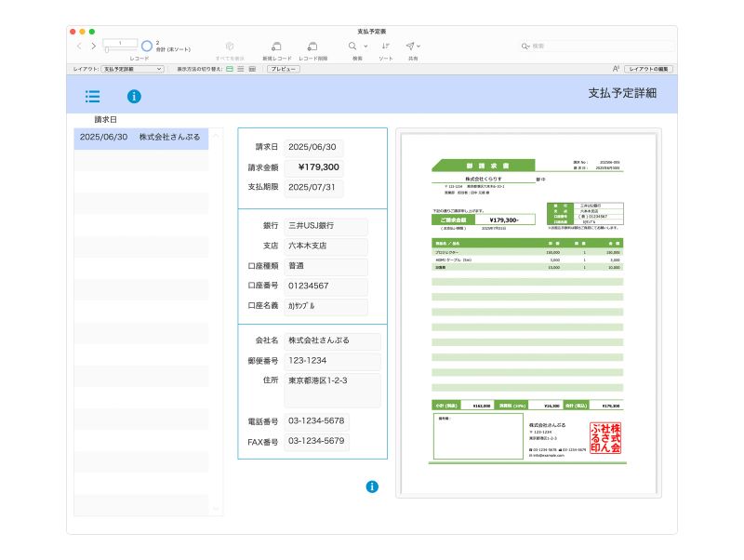
Task: Switch to table view display mode
Action: coord(252,69)
